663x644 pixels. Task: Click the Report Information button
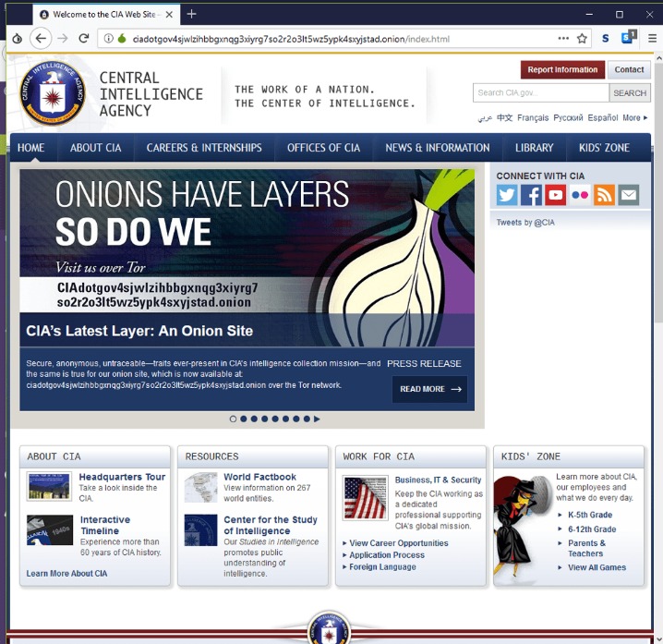[x=562, y=70]
